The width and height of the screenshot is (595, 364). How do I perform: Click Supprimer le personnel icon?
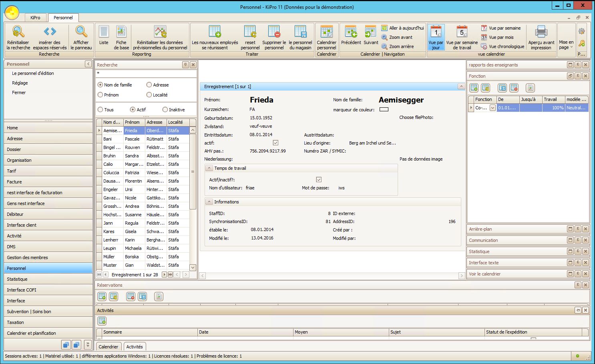[274, 32]
